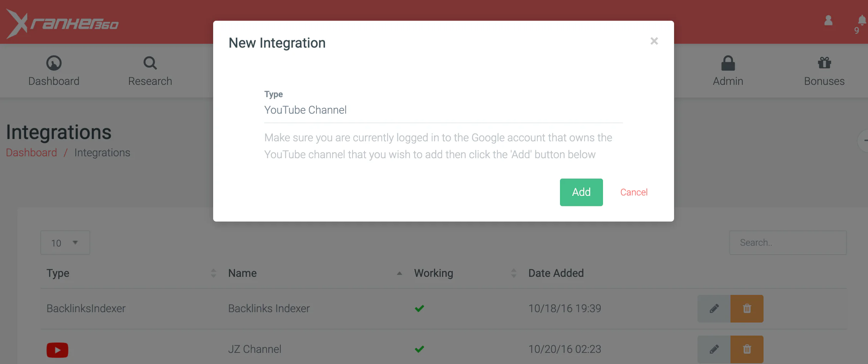
Task: Expand the 10 rows-per-page dropdown
Action: 65,243
